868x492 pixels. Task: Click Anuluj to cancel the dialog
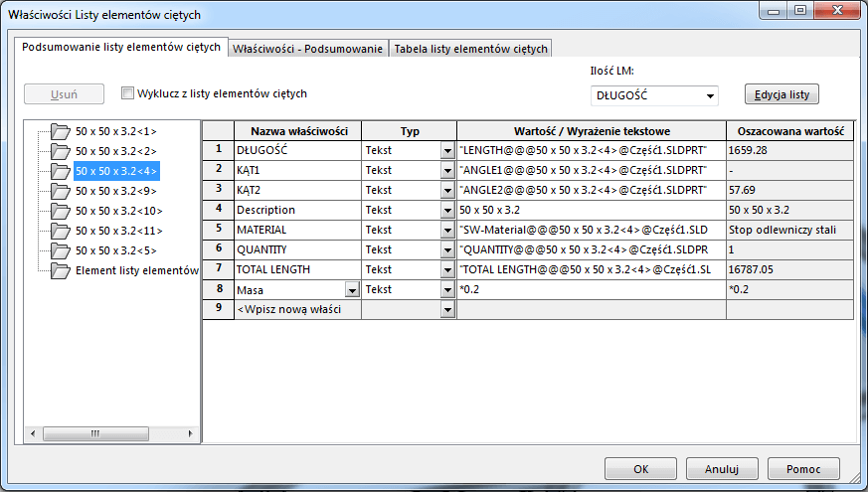(x=722, y=468)
